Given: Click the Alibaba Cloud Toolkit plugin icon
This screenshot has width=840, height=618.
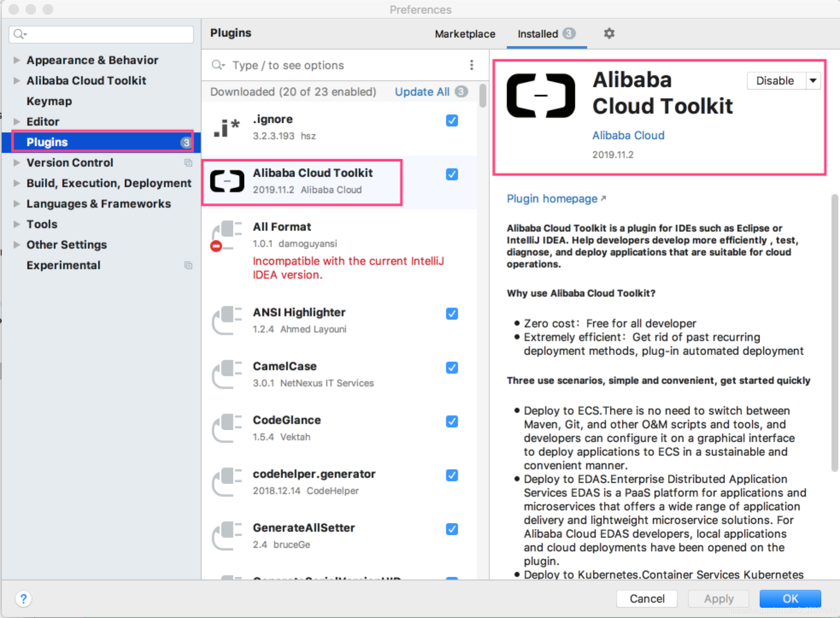Looking at the screenshot, I should (x=227, y=181).
